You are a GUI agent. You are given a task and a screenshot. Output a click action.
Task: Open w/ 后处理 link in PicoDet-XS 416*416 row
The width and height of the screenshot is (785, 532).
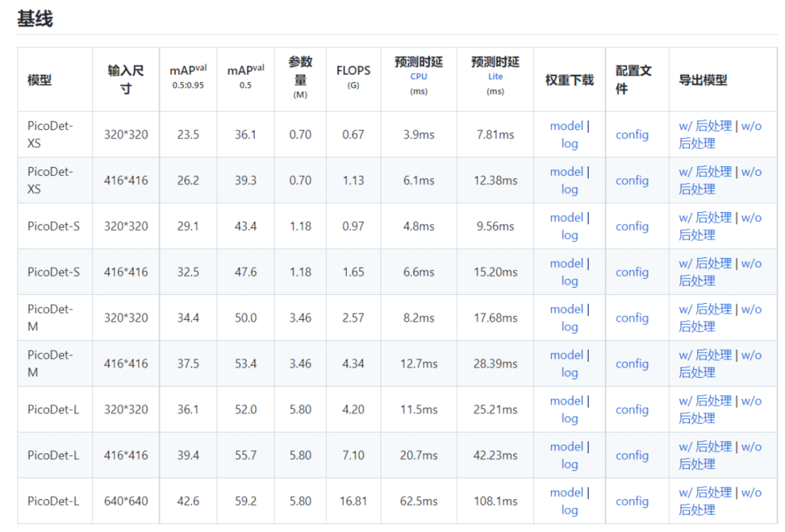(x=705, y=172)
